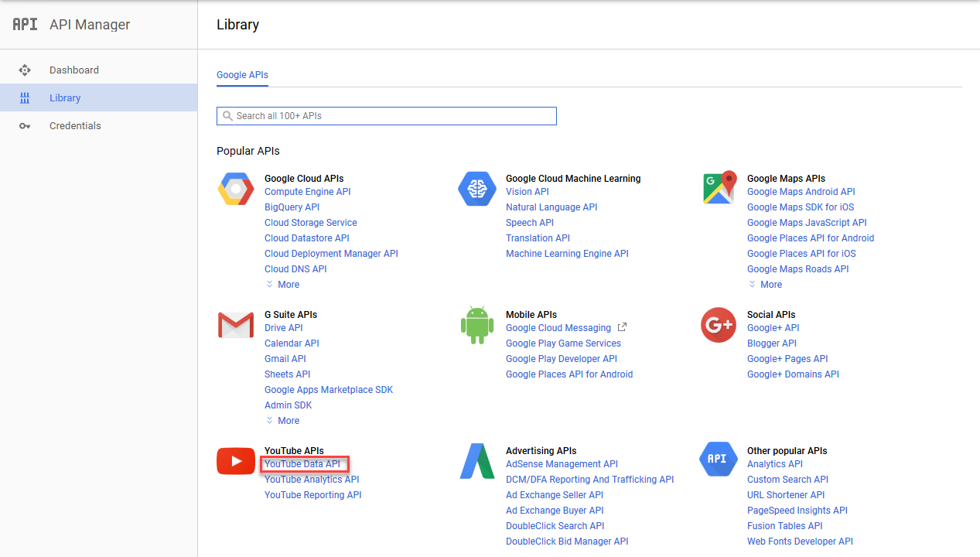Open DoubleClick Search API link
Viewport: 980px width, 557px height.
click(555, 526)
